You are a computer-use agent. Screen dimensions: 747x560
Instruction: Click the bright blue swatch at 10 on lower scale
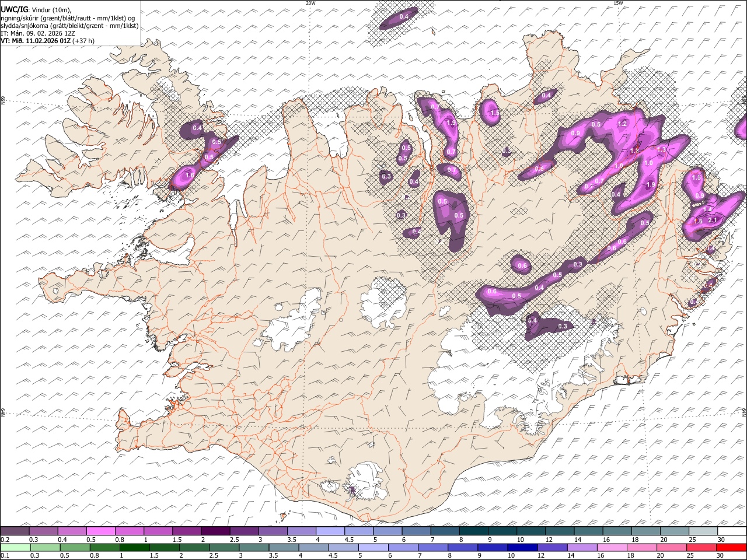[522, 548]
